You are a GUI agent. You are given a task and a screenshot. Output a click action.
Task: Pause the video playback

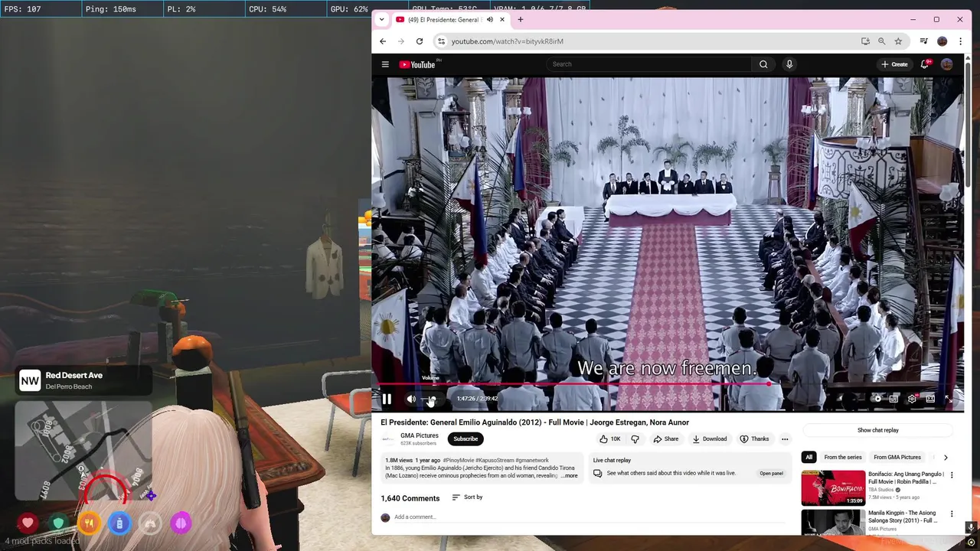coord(387,399)
